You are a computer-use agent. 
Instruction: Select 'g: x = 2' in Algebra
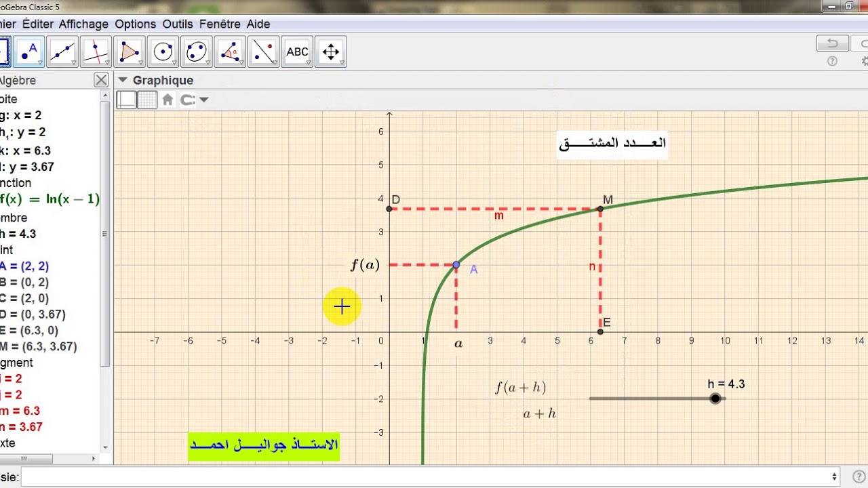21,116
